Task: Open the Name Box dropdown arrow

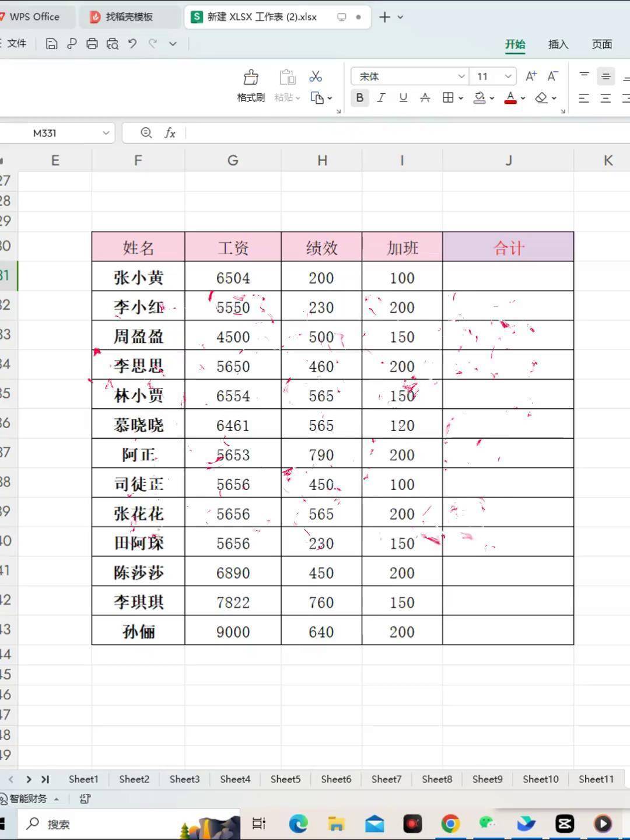Action: click(106, 133)
